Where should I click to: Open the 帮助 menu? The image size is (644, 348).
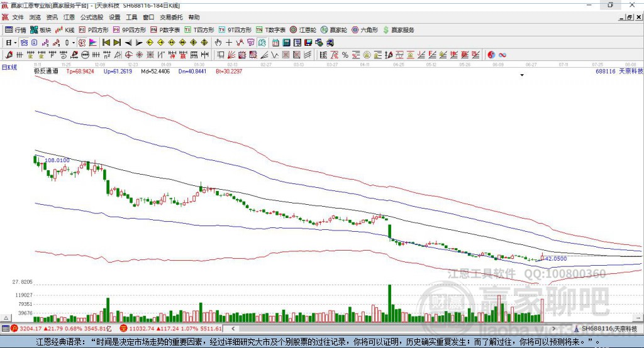(194, 17)
